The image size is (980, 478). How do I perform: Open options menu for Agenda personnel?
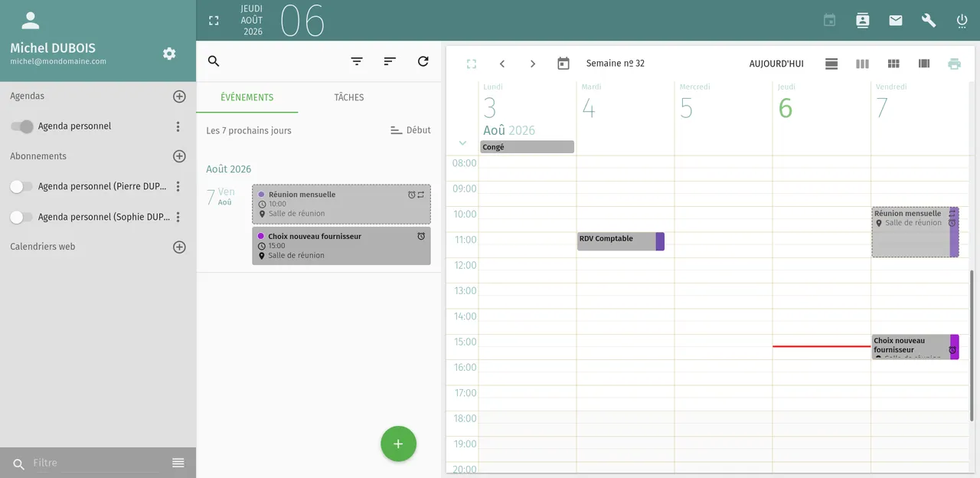pos(178,126)
